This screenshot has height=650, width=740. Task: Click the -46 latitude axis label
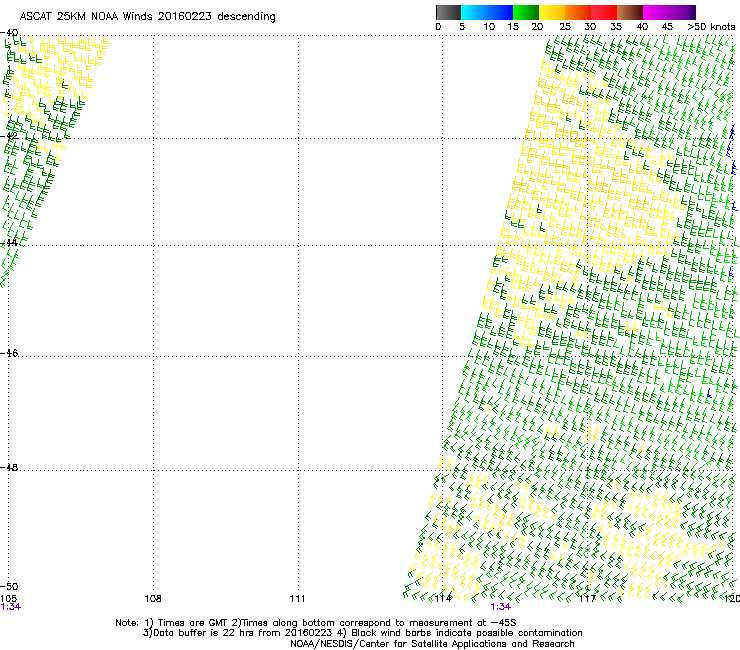click(x=9, y=353)
